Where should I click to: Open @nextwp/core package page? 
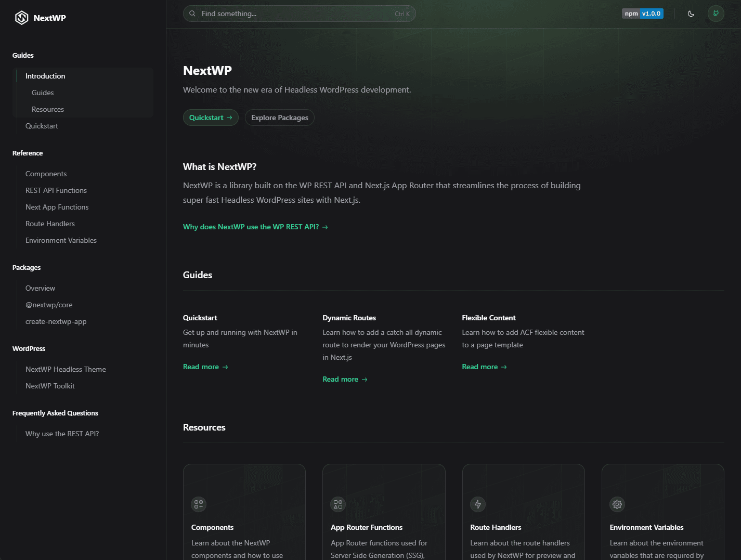pos(49,305)
